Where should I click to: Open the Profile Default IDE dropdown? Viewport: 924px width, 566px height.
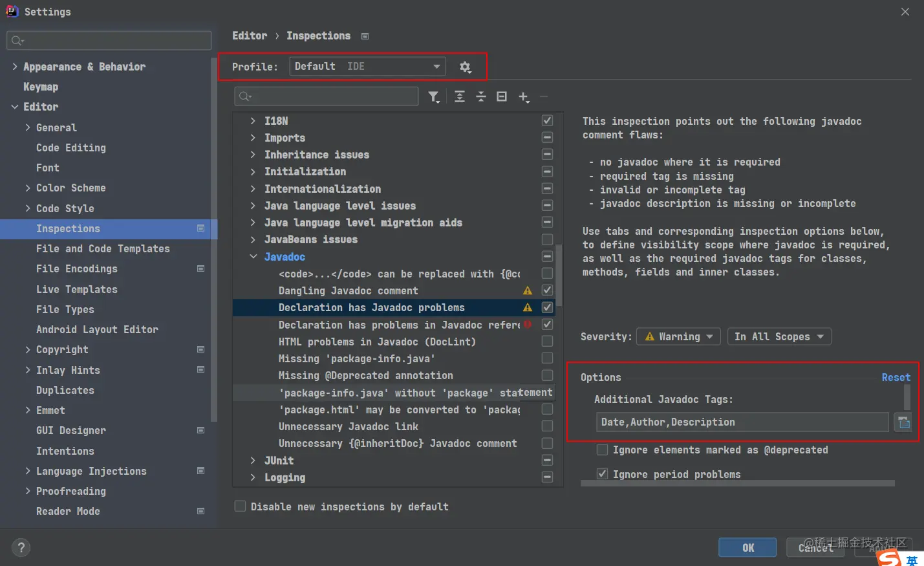[367, 66]
